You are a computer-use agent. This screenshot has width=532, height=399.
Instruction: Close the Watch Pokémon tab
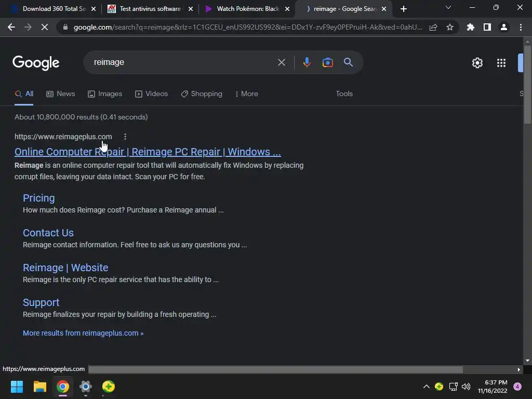[287, 9]
